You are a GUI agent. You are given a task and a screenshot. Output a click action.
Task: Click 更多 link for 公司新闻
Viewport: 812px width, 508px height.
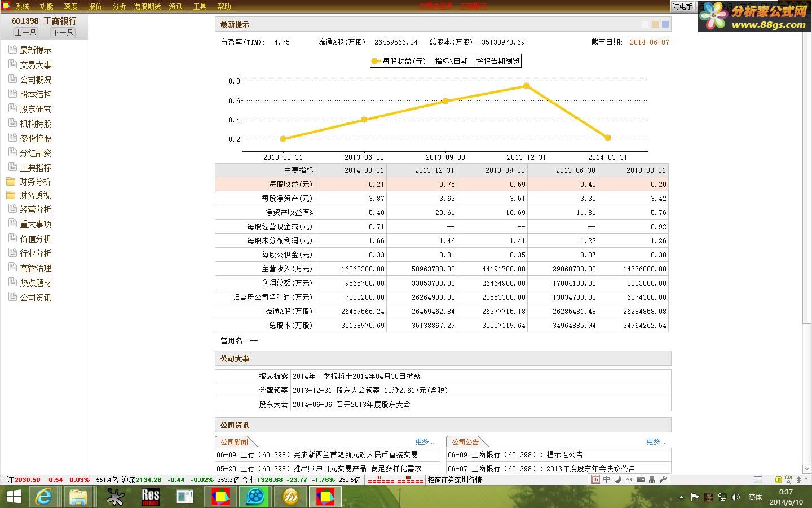pyautogui.click(x=425, y=441)
